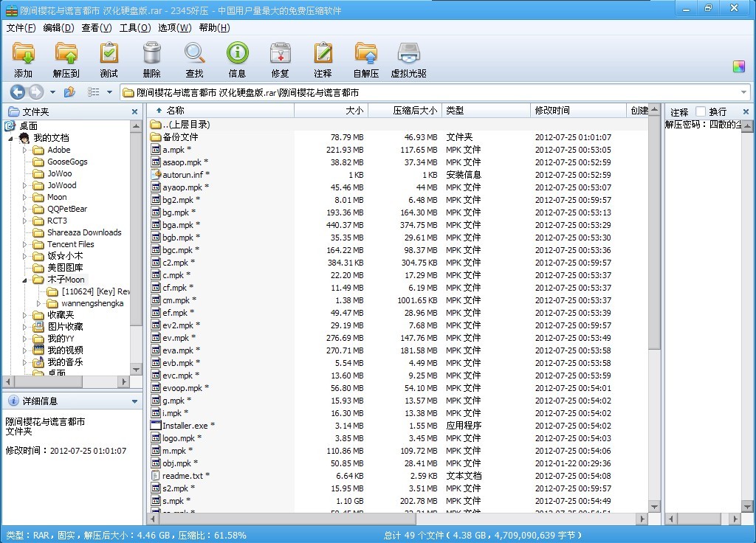Select the QQPetBear folder in tree
Viewport: 756px width, 543px height.
(x=67, y=209)
